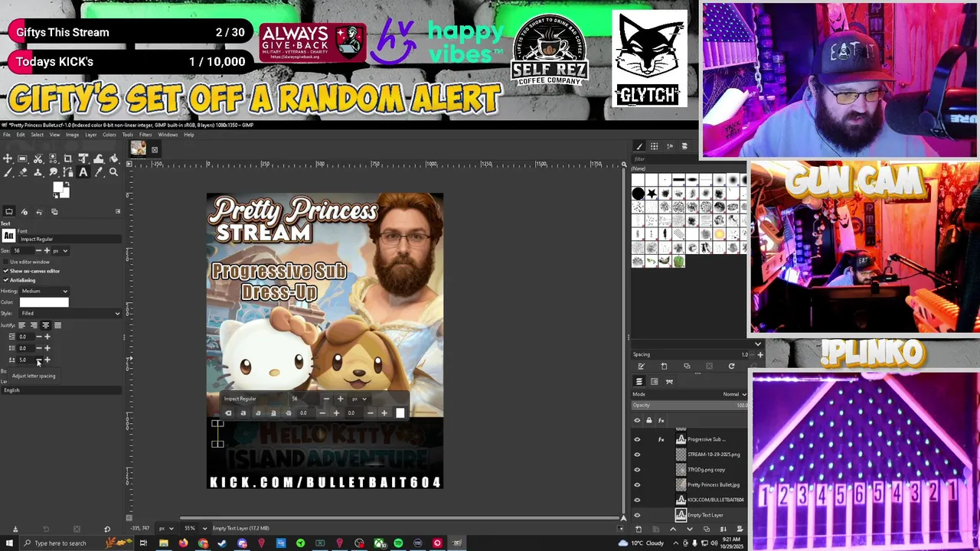Click refresh brushes icon
This screenshot has height=551, width=980.
click(731, 366)
